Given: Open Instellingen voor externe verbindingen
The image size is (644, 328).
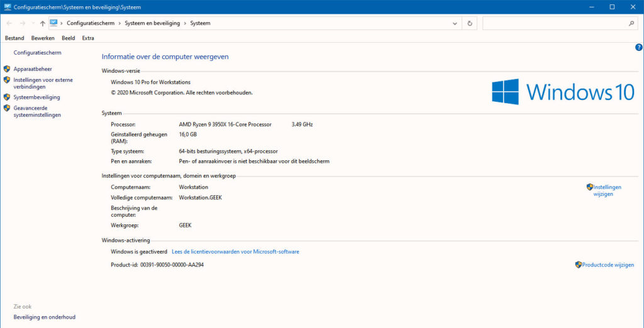Looking at the screenshot, I should (43, 84).
